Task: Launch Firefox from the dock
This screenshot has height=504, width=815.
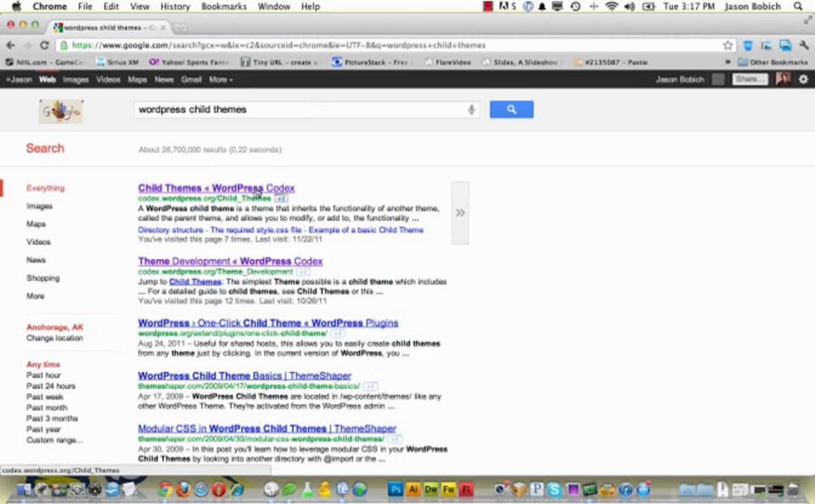Action: pyautogui.click(x=183, y=489)
